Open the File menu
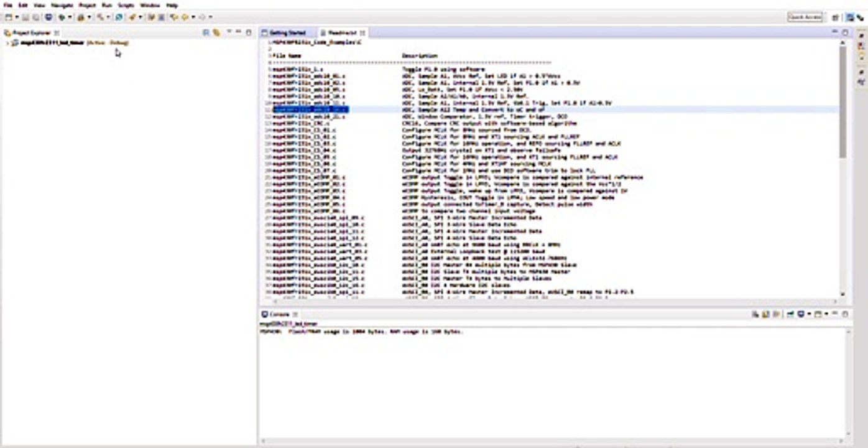 (7, 5)
